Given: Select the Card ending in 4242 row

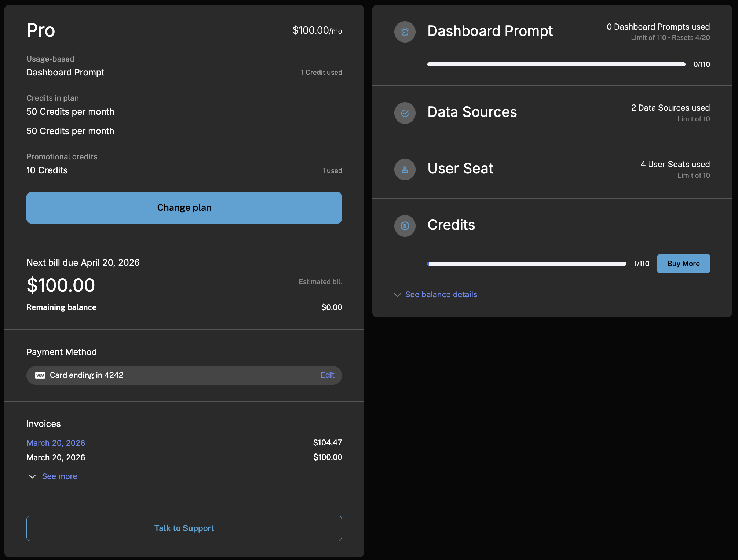Looking at the screenshot, I should click(184, 375).
